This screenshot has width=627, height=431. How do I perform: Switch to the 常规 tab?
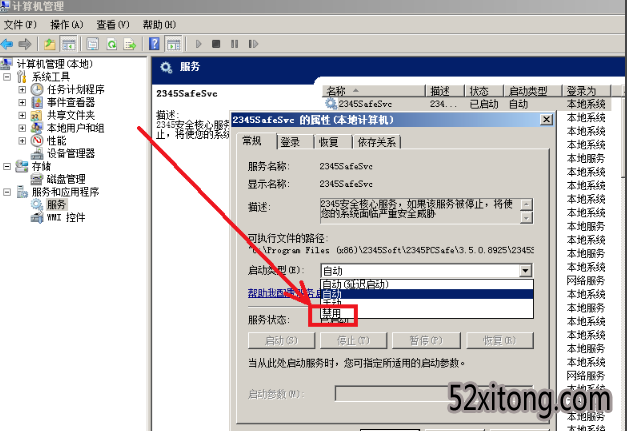(256, 141)
